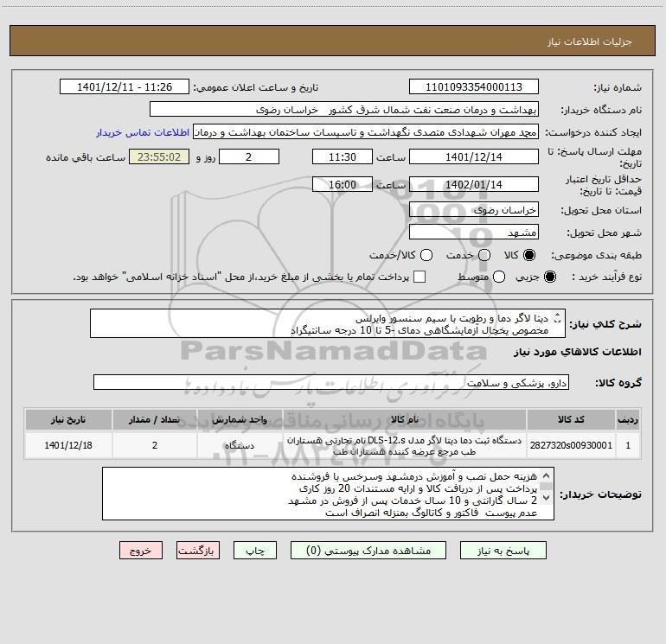Image resolution: width=666 pixels, height=644 pixels.
Task: Click the remaining time 23:55:02 field
Action: [159, 156]
